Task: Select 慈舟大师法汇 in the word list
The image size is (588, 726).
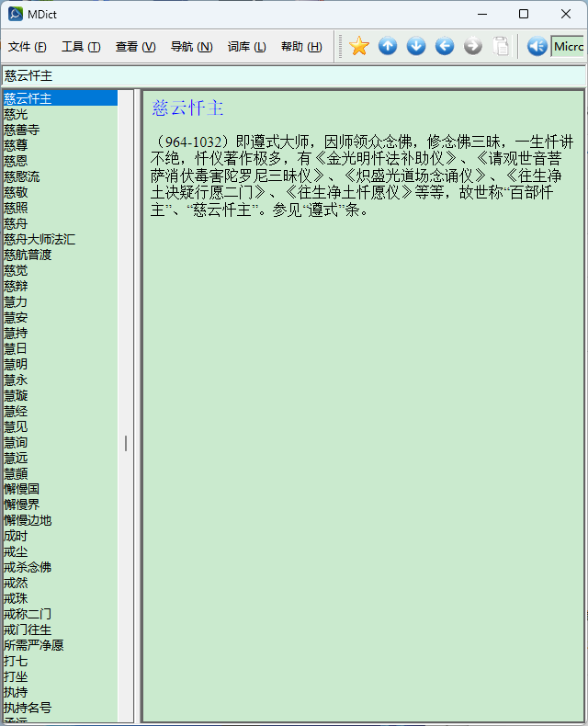Action: point(40,239)
